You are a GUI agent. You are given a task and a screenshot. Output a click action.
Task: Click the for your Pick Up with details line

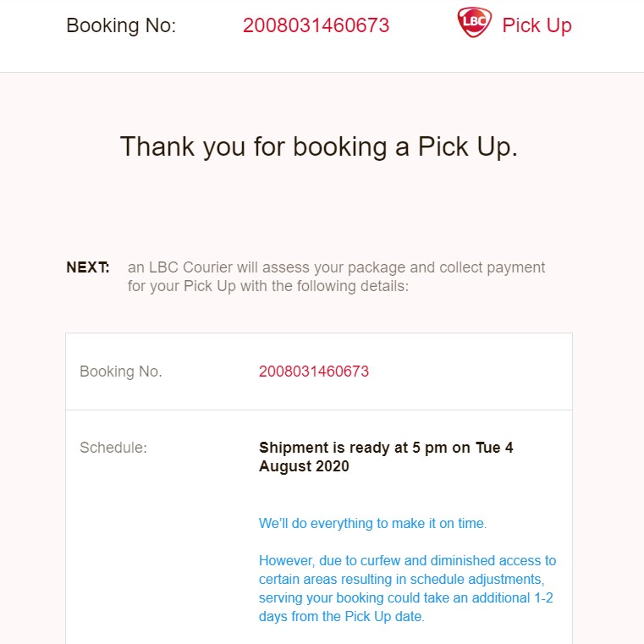click(268, 286)
